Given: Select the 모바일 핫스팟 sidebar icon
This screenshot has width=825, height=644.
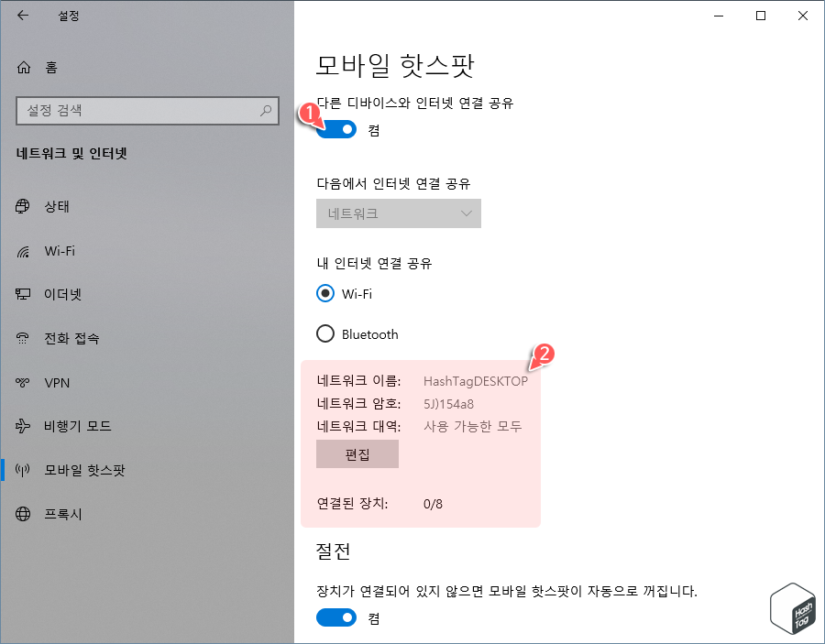Looking at the screenshot, I should 22,470.
